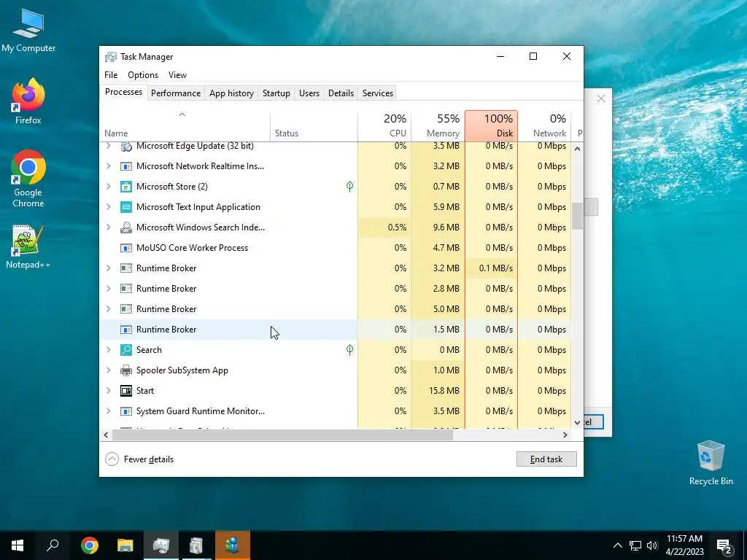This screenshot has width=747, height=560.
Task: Click the Task Manager taskbar icon
Action: [x=161, y=545]
